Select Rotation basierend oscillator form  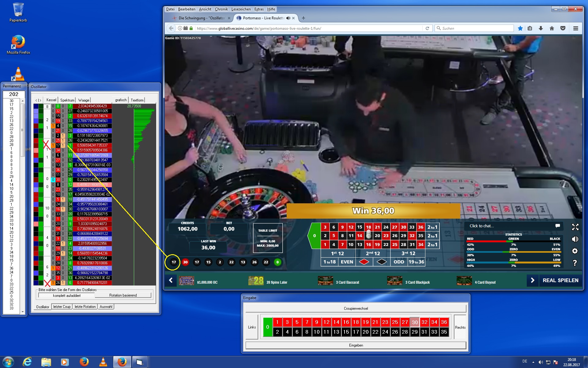tap(123, 295)
